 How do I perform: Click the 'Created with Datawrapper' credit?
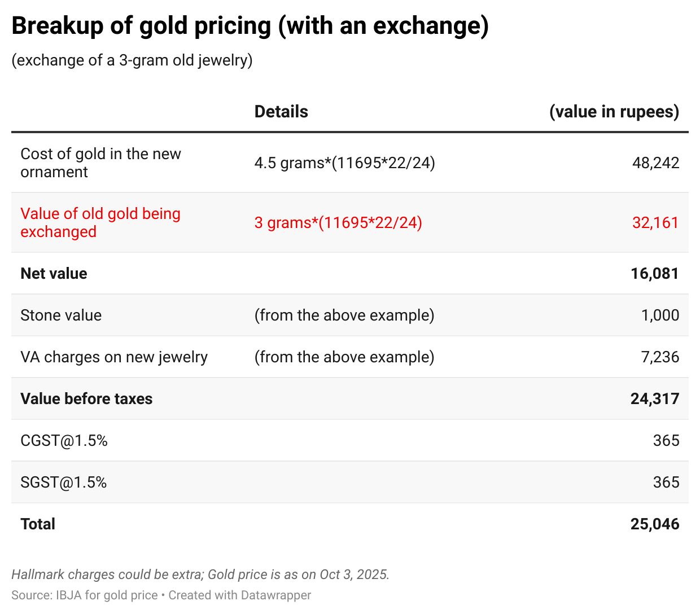(x=239, y=595)
